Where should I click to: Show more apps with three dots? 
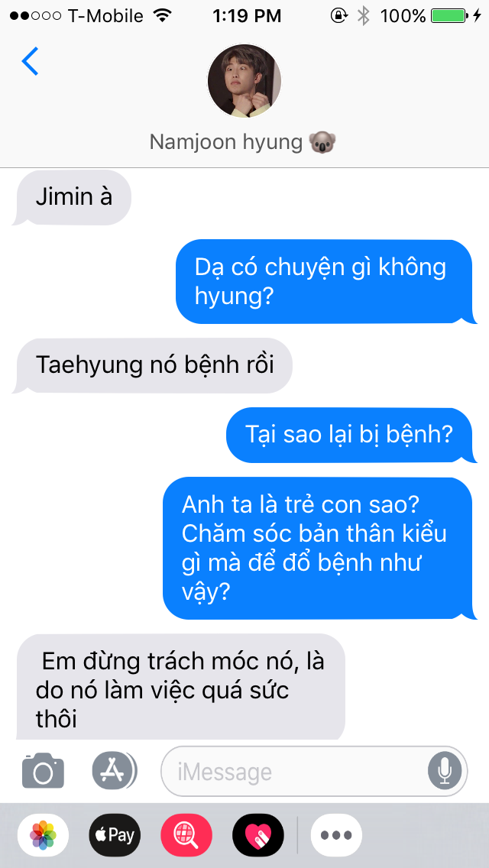pyautogui.click(x=336, y=835)
